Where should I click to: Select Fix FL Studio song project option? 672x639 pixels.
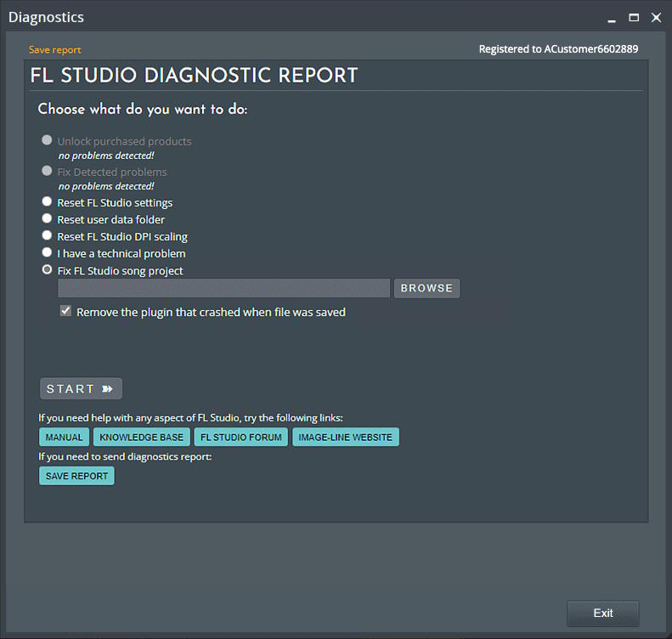pos(48,270)
